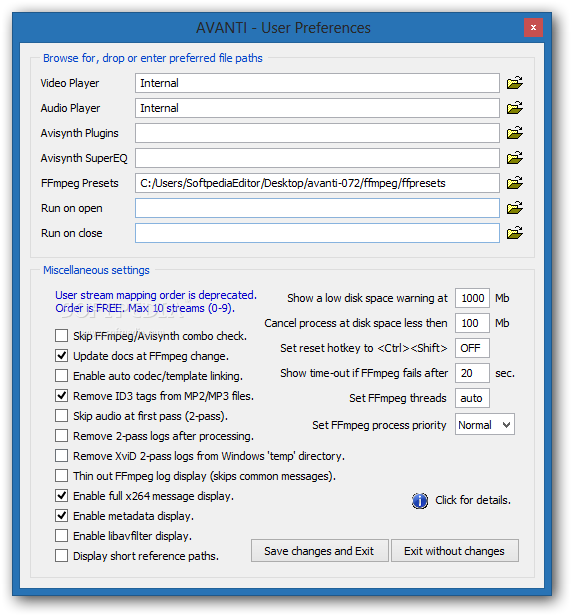Check Enable libavfilter display
This screenshot has height=616, width=572.
pos(61,536)
